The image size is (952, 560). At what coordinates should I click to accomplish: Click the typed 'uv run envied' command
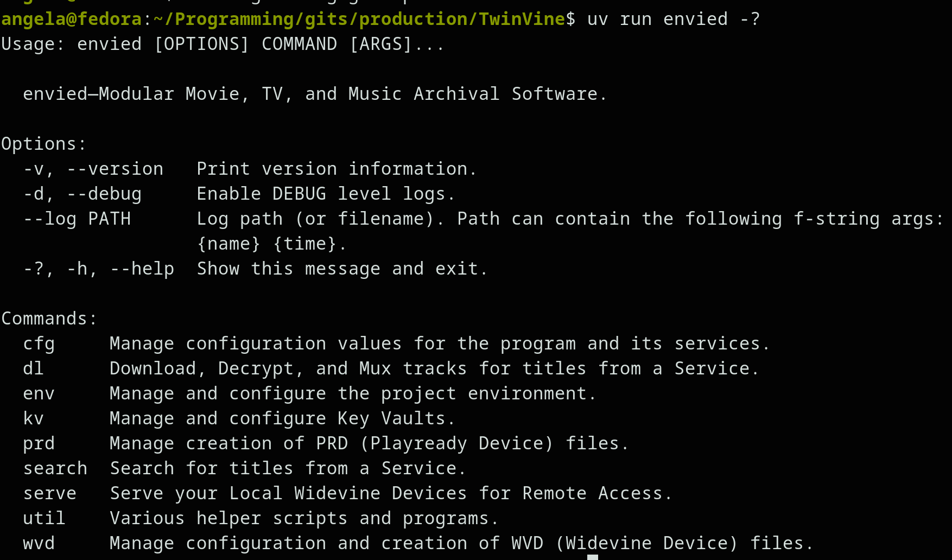point(657,19)
